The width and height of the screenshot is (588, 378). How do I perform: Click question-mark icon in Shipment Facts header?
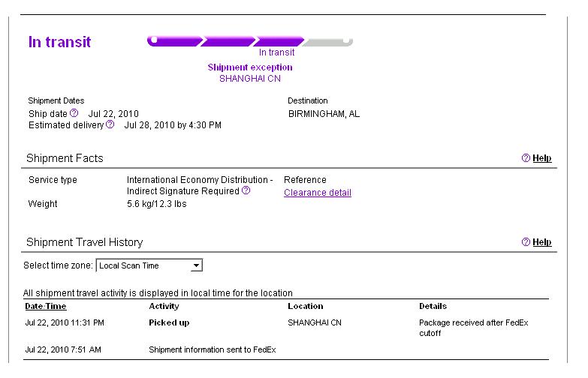point(526,158)
